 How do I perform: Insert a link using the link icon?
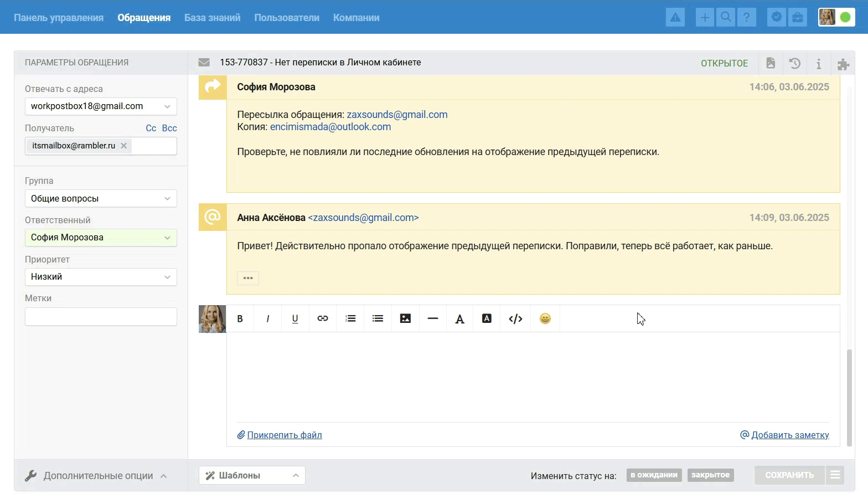click(x=323, y=318)
